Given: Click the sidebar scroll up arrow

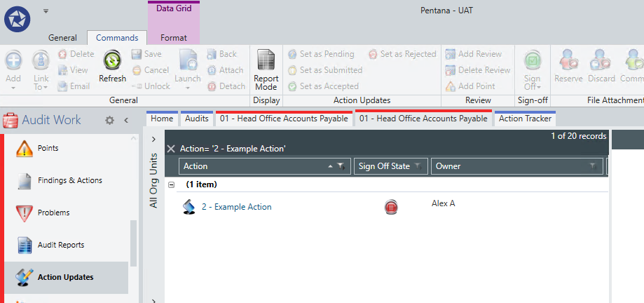Looking at the screenshot, I should (133, 139).
